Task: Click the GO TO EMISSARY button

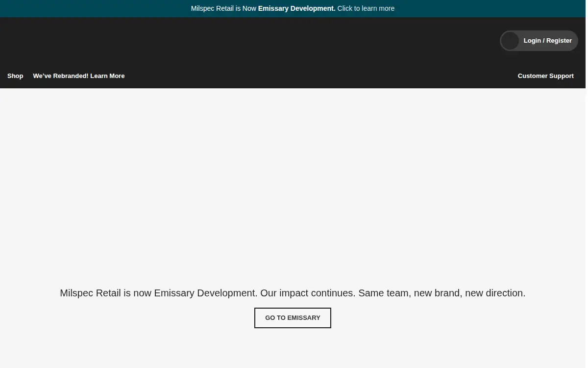Action: click(x=293, y=318)
